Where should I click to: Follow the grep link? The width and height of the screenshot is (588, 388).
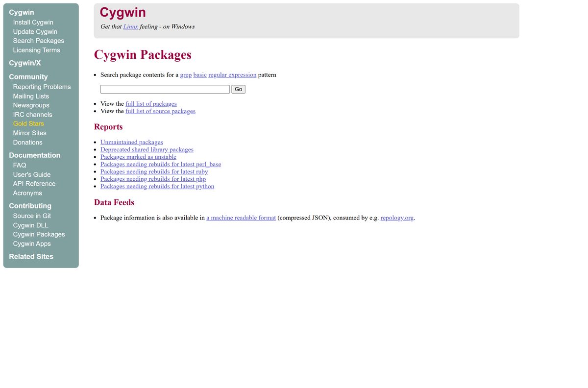click(186, 75)
